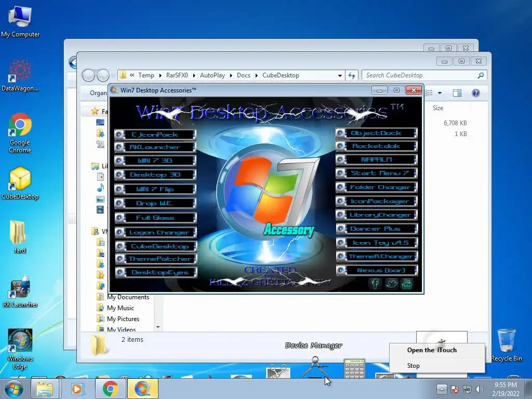Launch the Start Menu 7 button

(x=377, y=173)
